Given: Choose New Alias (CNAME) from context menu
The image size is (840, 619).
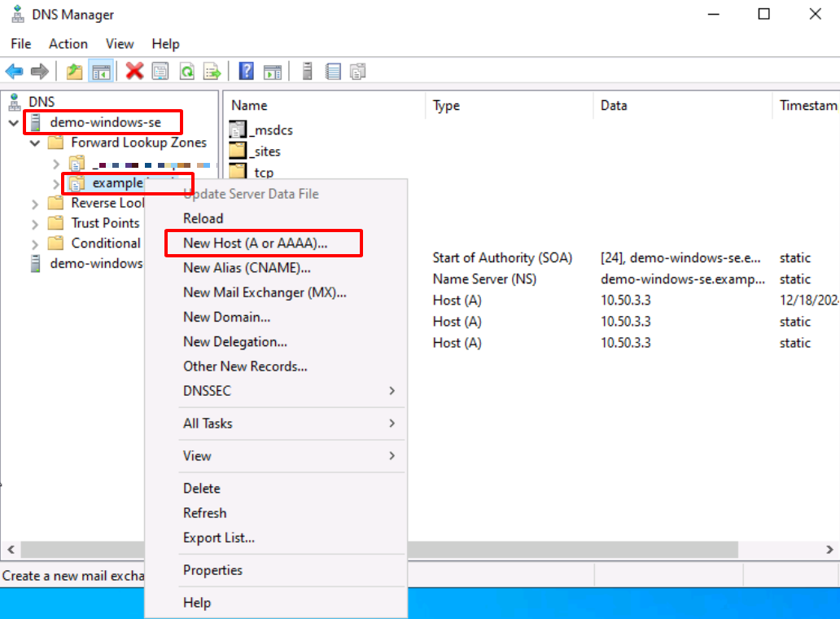Looking at the screenshot, I should tap(247, 267).
